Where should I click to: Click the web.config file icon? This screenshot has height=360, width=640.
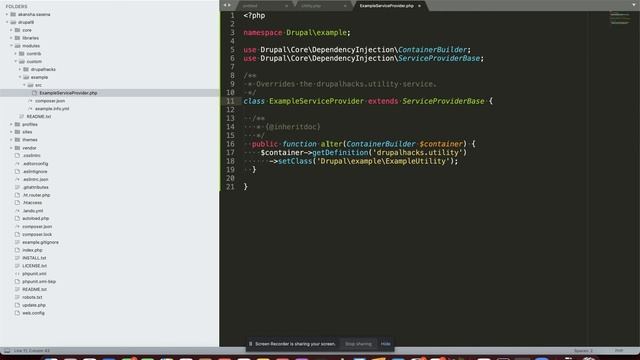click(x=17, y=313)
